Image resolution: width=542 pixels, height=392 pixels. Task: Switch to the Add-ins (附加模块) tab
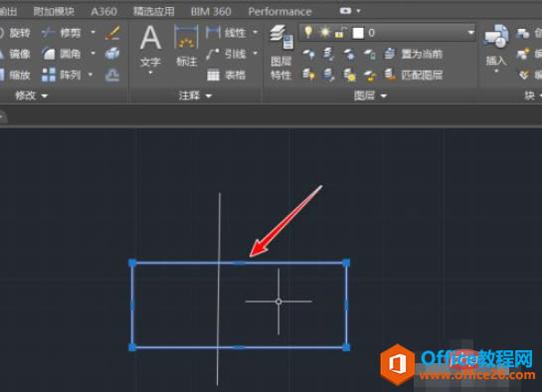pyautogui.click(x=54, y=11)
